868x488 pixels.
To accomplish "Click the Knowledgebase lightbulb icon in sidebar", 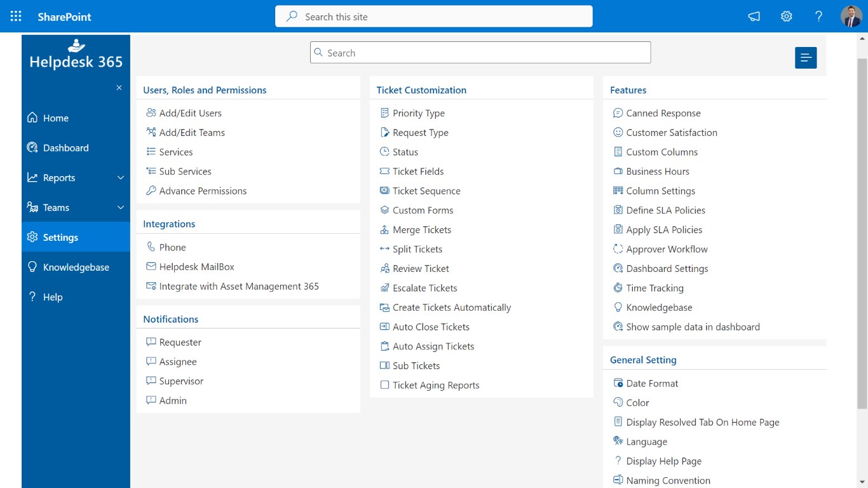I will point(32,267).
